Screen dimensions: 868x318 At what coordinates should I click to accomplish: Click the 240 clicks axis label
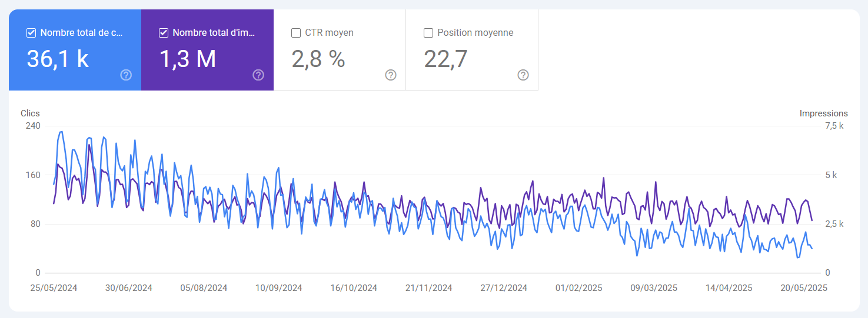pos(34,126)
